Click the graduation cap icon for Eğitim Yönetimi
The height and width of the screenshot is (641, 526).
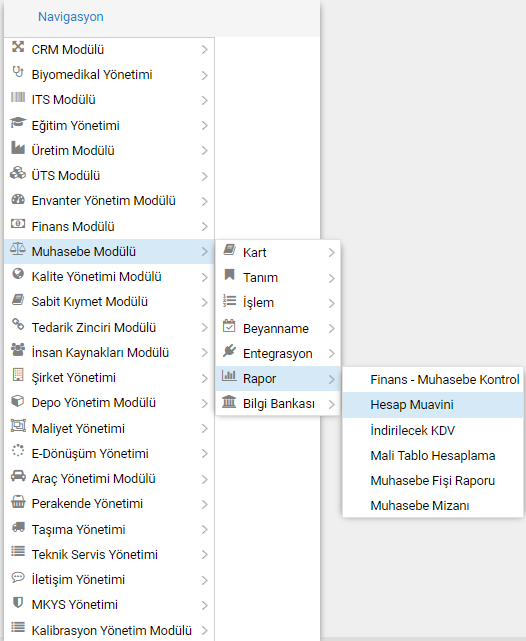point(18,122)
